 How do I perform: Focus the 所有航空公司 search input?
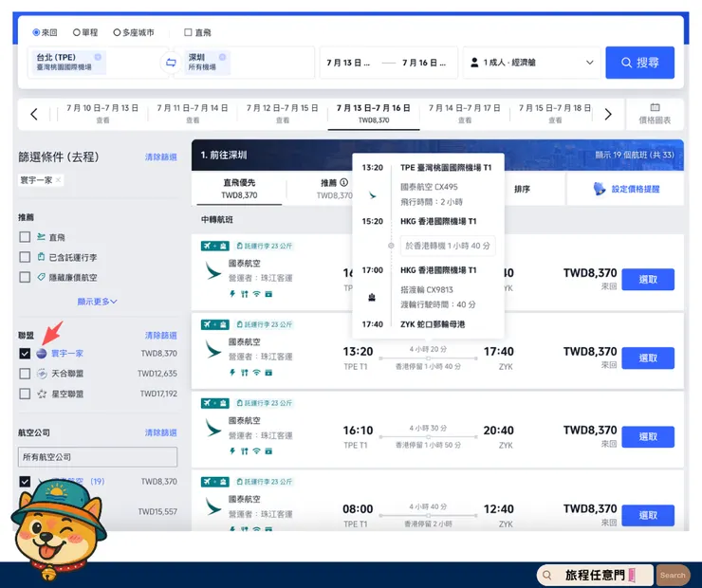pyautogui.click(x=98, y=457)
